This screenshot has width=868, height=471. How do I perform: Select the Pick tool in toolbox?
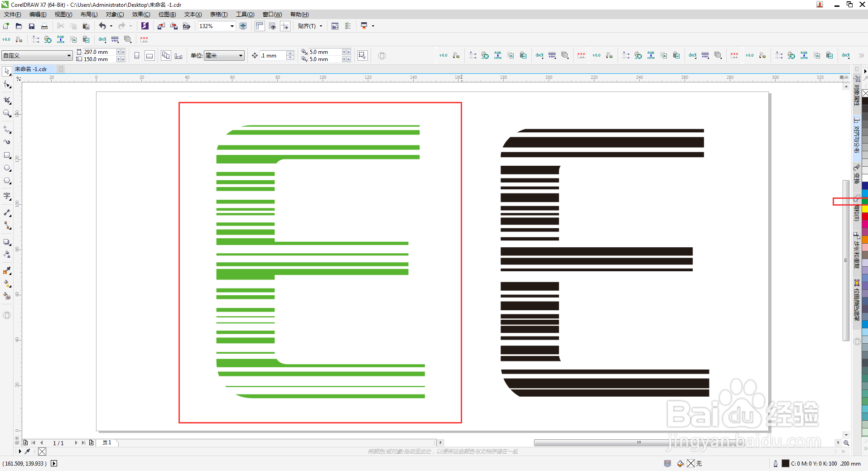coord(7,71)
